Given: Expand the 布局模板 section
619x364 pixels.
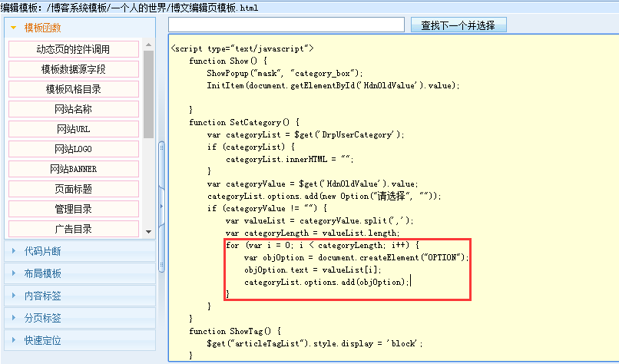Looking at the screenshot, I should [x=42, y=273].
